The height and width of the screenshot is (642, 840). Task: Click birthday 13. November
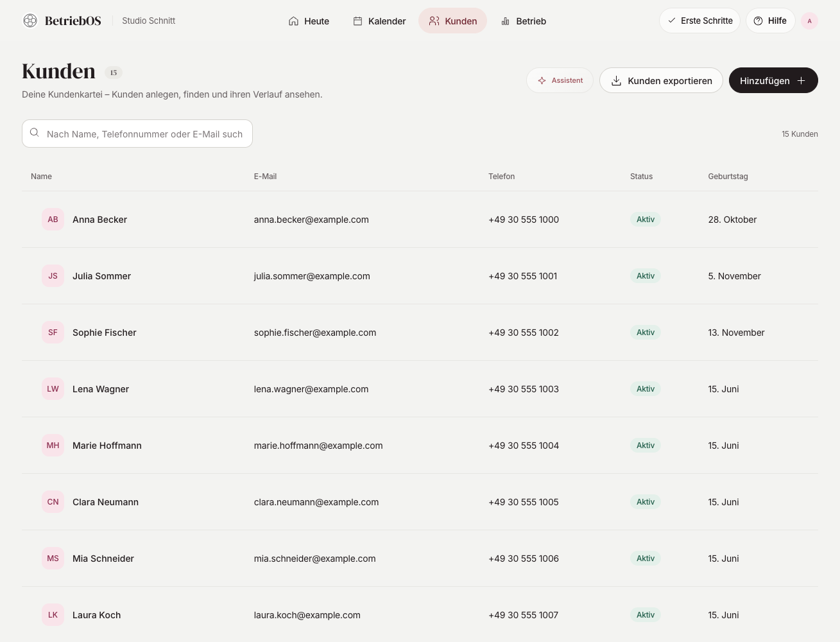click(x=736, y=333)
